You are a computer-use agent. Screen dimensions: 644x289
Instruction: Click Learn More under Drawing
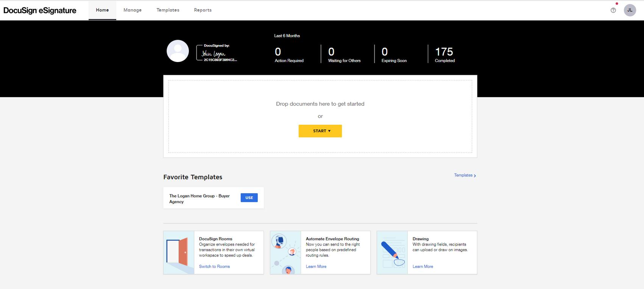tap(423, 266)
